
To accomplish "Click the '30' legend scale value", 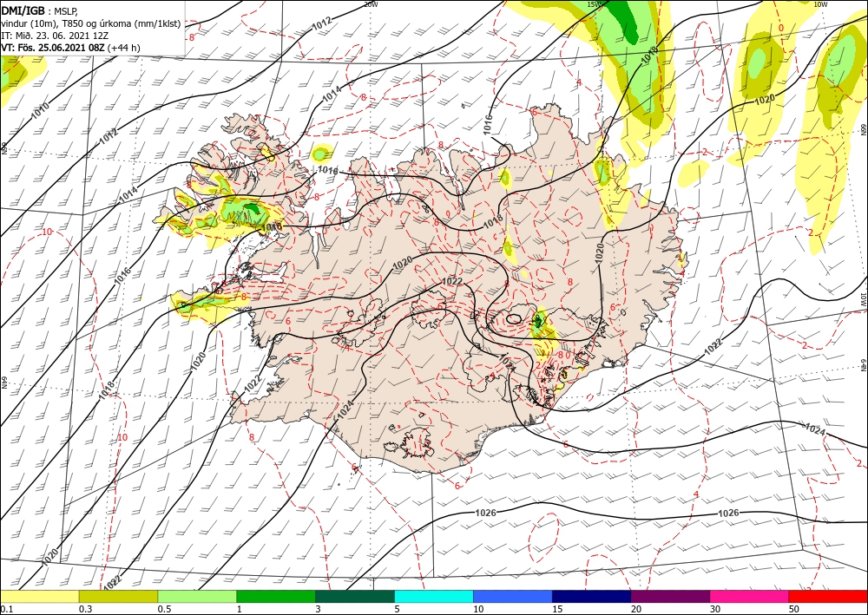I will point(715,609).
